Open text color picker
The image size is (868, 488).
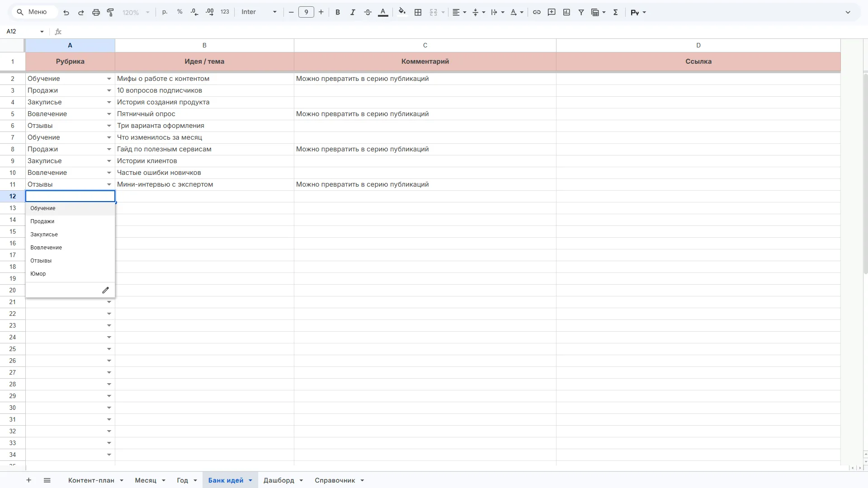(383, 12)
